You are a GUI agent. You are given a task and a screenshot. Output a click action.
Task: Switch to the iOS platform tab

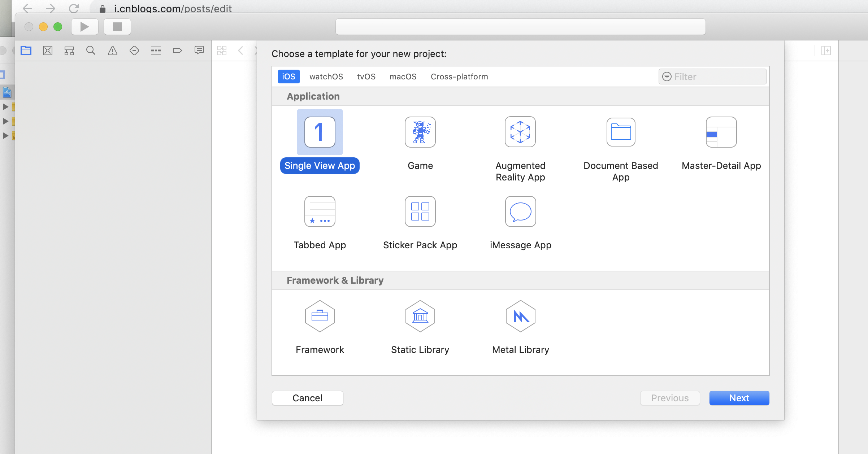click(289, 77)
